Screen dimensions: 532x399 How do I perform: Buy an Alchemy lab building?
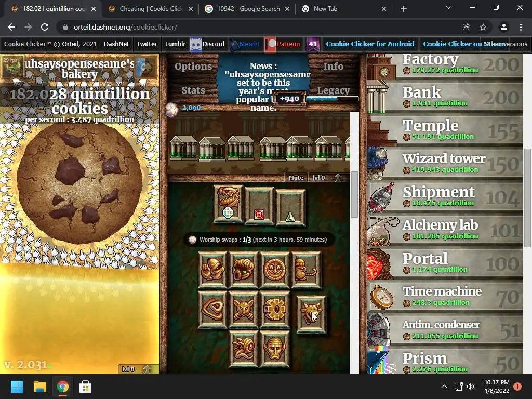click(x=445, y=230)
